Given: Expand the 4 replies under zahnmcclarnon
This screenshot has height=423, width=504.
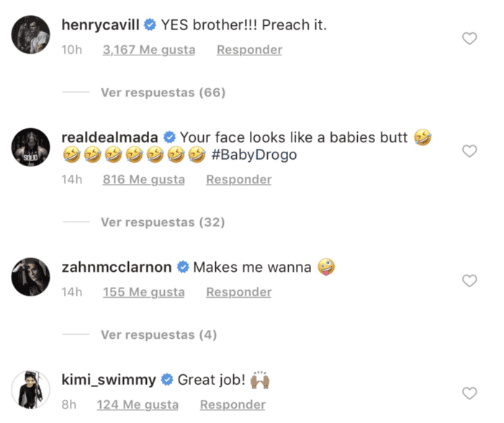Looking at the screenshot, I should pyautogui.click(x=158, y=335).
